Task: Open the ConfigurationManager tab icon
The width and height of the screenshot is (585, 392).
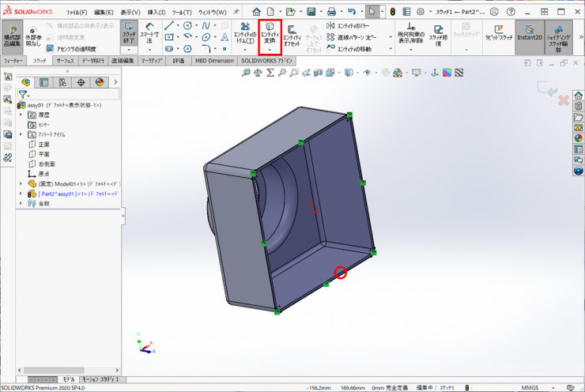Action: [x=62, y=81]
